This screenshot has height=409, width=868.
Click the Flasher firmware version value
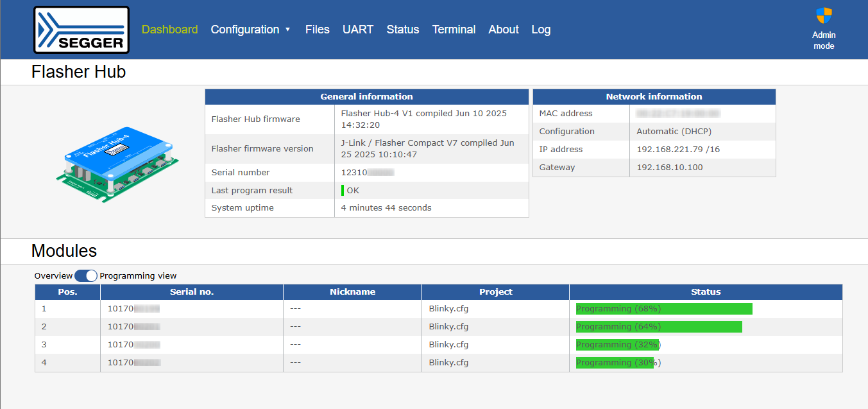tap(427, 149)
